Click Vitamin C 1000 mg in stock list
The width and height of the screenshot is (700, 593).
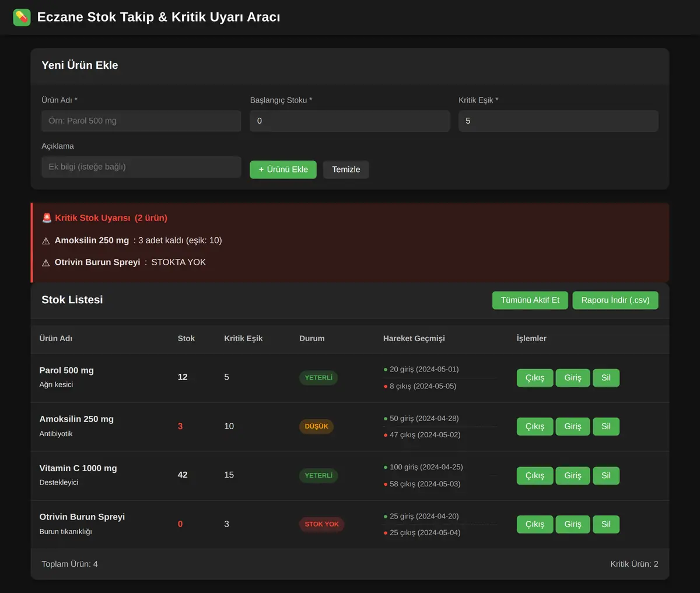(x=78, y=468)
